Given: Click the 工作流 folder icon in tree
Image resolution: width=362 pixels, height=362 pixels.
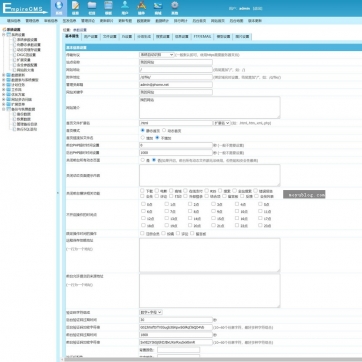Looking at the screenshot, I should 8,90.
